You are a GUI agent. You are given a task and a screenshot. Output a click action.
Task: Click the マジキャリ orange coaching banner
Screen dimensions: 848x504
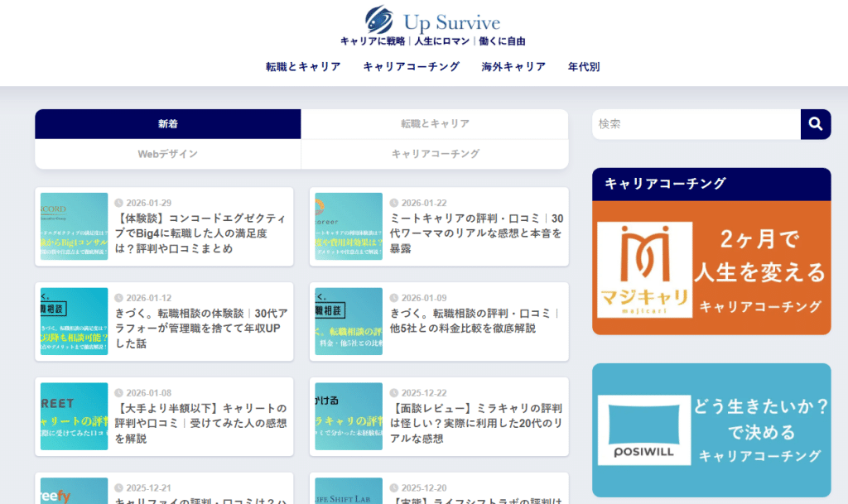pos(711,268)
